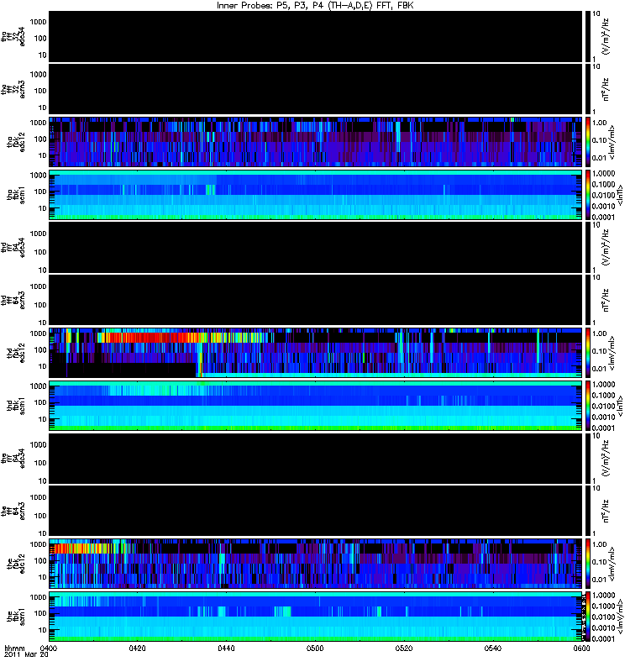Click the thd fbk scm1 color scale bar
This screenshot has height=672, width=630.
click(x=589, y=406)
